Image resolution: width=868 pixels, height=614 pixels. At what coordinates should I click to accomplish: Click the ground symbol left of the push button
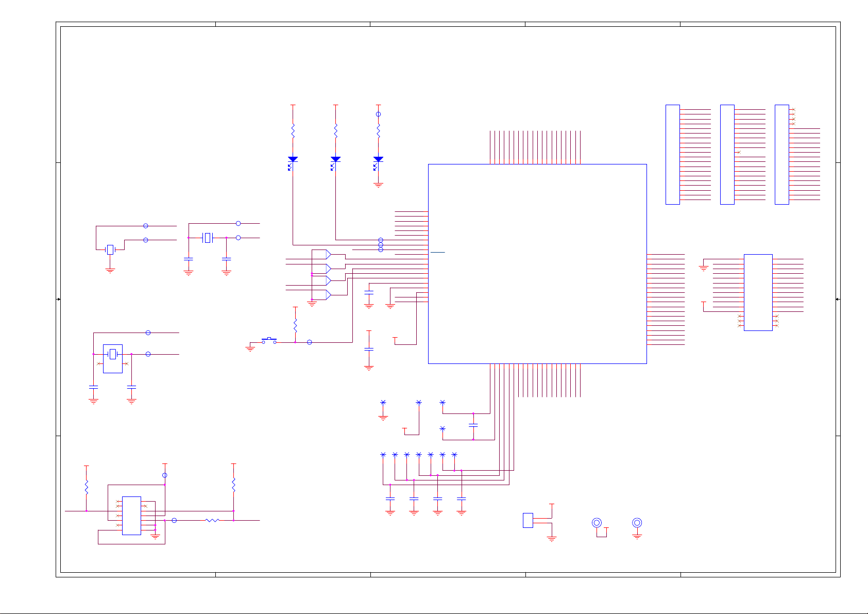point(250,349)
